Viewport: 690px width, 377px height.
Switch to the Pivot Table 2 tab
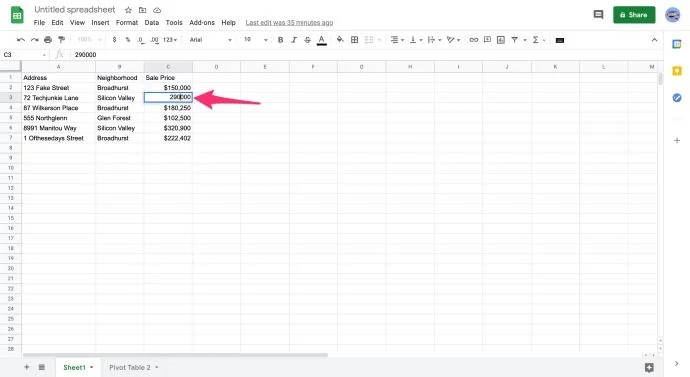[130, 367]
